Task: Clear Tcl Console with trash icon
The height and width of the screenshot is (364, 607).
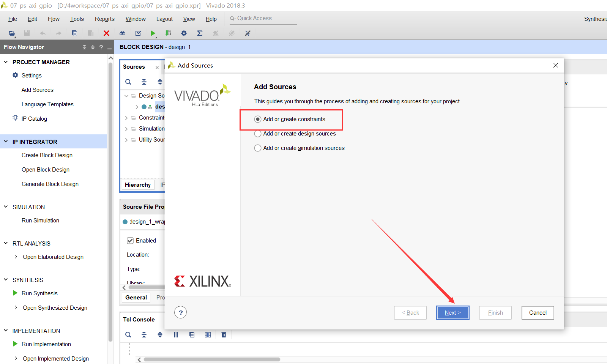Action: 224,334
